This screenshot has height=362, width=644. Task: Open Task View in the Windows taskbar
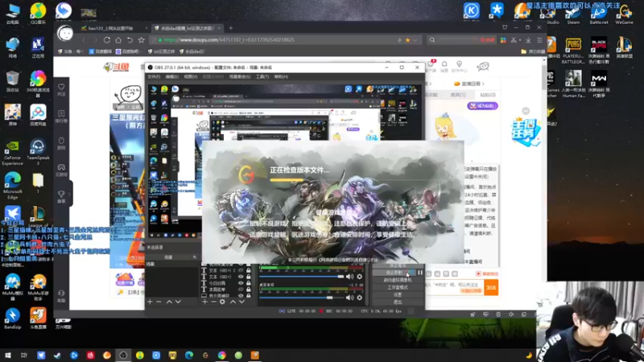tap(24, 356)
